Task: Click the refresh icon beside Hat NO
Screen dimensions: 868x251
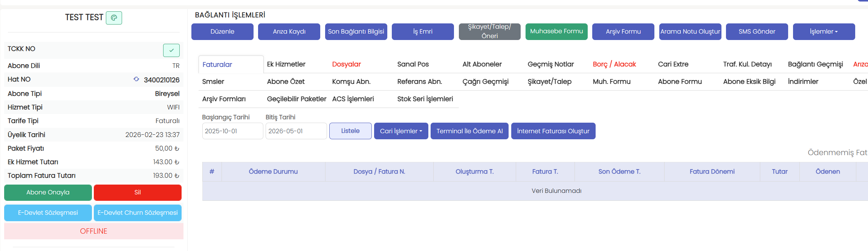Action: click(x=136, y=79)
